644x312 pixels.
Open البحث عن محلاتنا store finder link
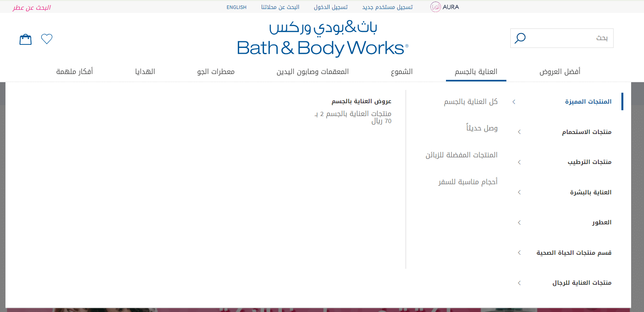click(x=280, y=7)
